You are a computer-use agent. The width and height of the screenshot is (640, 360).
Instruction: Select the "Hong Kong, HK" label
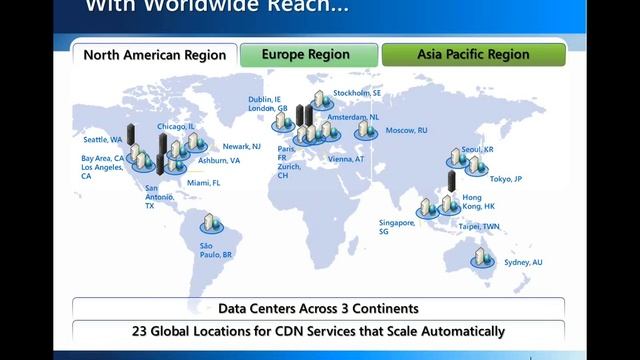coord(478,202)
